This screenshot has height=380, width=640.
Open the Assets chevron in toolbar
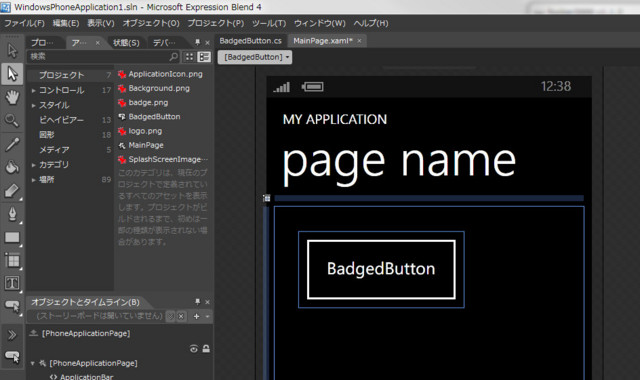[x=12, y=335]
